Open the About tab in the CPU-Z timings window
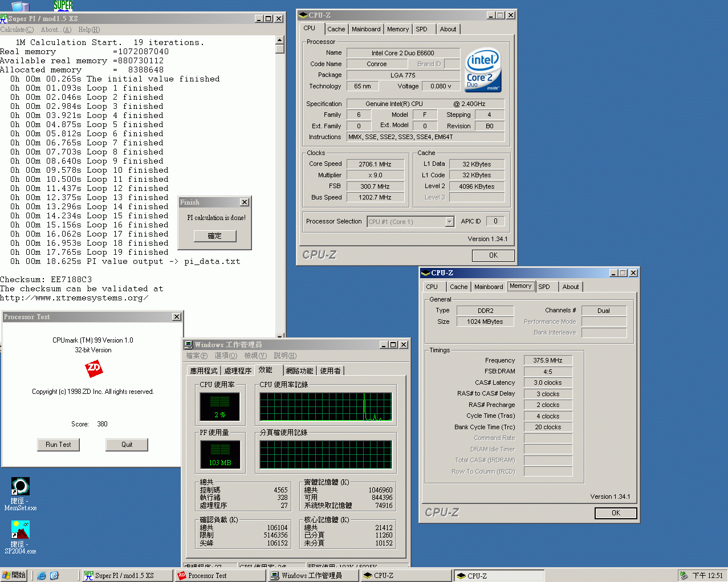The height and width of the screenshot is (582, 728). 570,287
